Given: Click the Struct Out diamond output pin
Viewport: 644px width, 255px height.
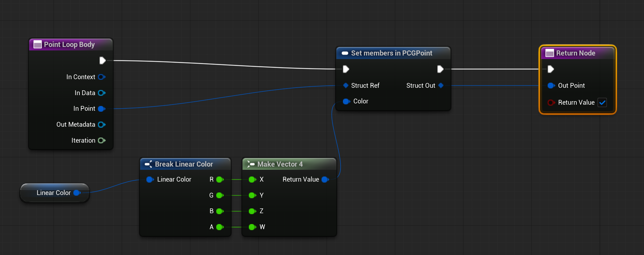Looking at the screenshot, I should (x=441, y=86).
